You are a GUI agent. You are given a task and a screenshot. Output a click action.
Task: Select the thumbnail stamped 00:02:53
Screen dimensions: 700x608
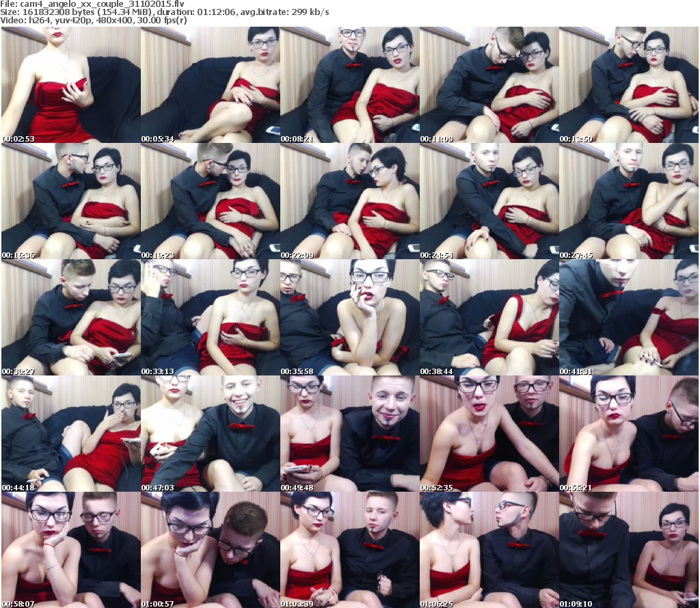(70, 85)
